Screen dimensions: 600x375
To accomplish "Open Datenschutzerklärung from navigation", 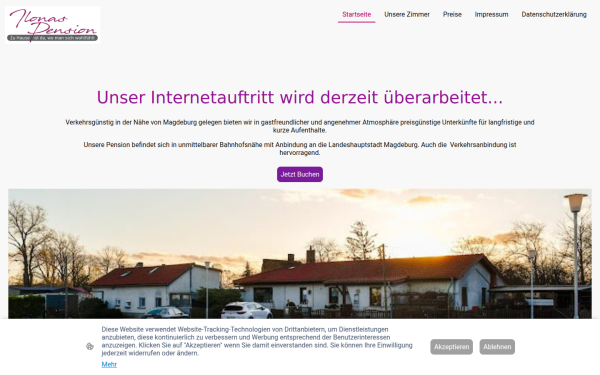I will point(554,15).
